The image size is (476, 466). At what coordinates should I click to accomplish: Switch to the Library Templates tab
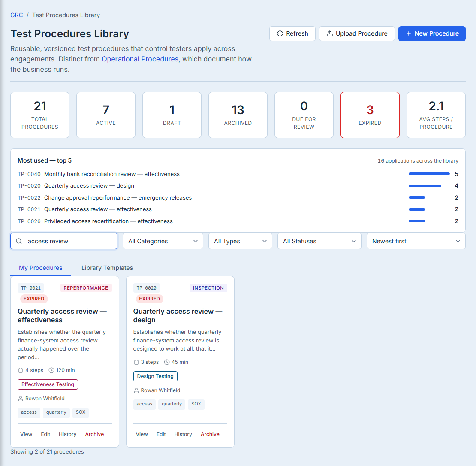[x=107, y=268]
